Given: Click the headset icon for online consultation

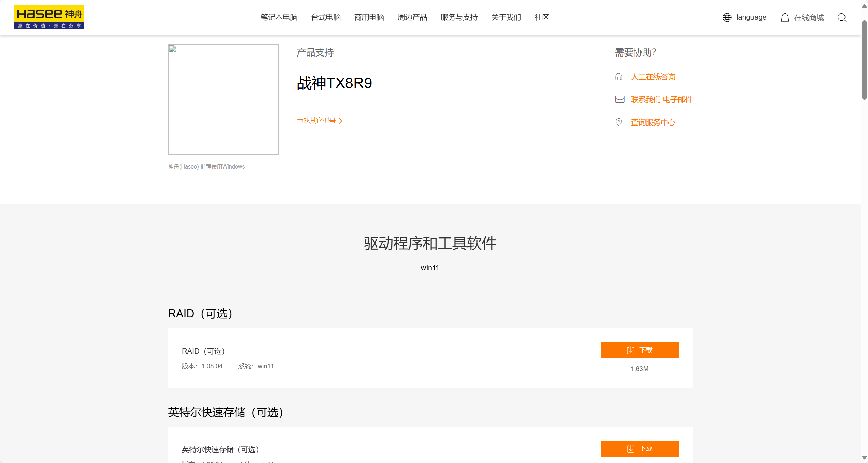Looking at the screenshot, I should click(x=619, y=77).
